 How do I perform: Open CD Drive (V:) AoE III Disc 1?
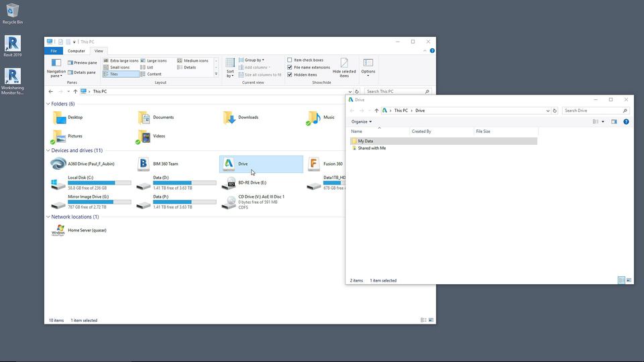[253, 202]
